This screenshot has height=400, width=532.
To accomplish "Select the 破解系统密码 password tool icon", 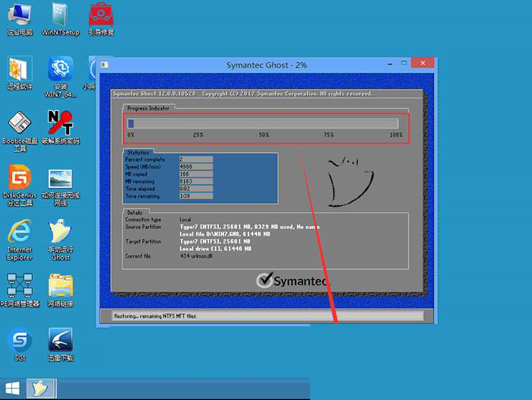I will point(60,128).
